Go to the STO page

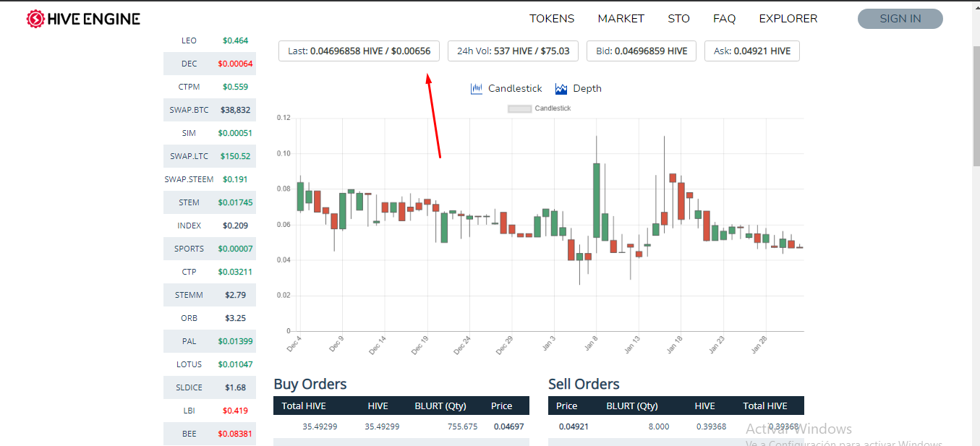click(x=678, y=19)
